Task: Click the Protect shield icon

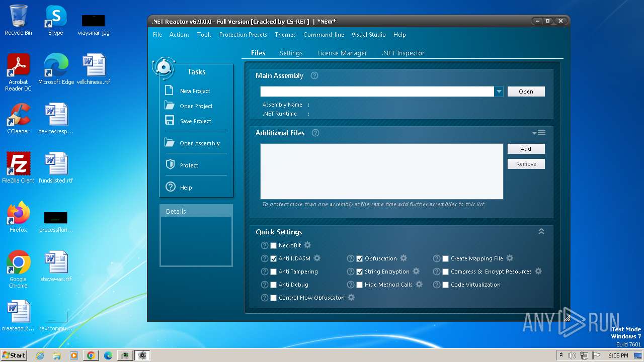Action: click(170, 165)
